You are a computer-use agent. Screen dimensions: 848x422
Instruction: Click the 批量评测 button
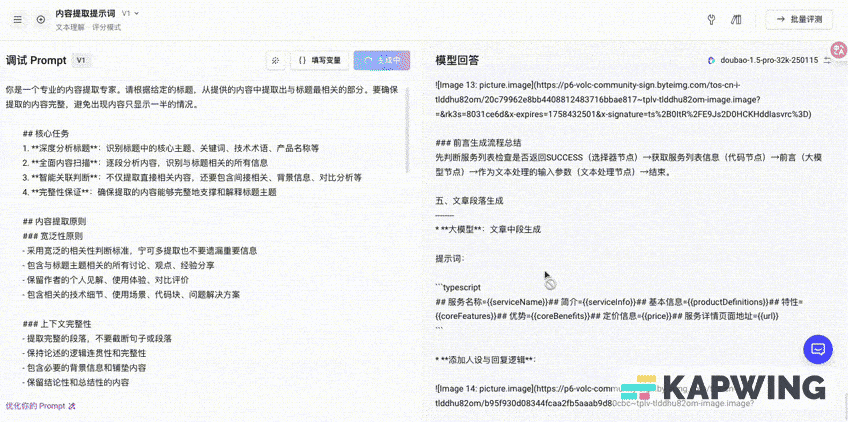799,19
